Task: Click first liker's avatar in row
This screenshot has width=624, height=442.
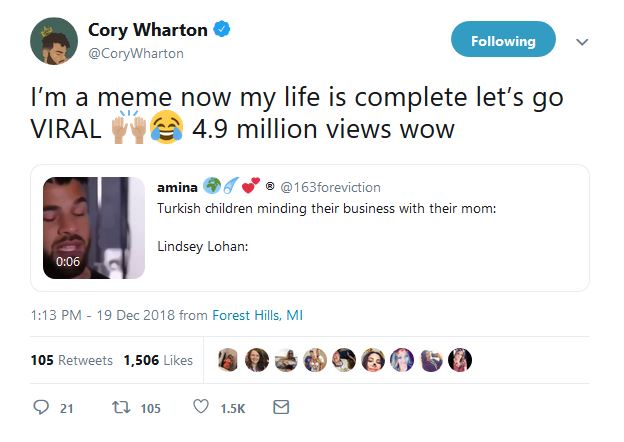Action: tap(229, 359)
